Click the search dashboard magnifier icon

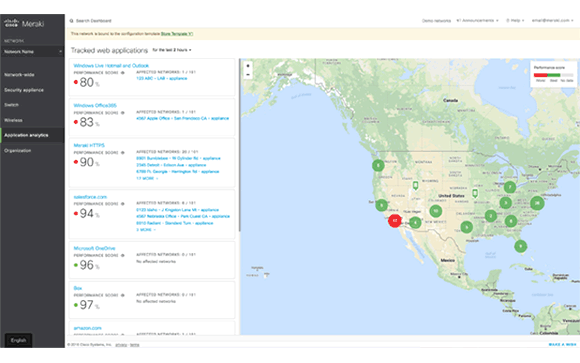point(71,21)
